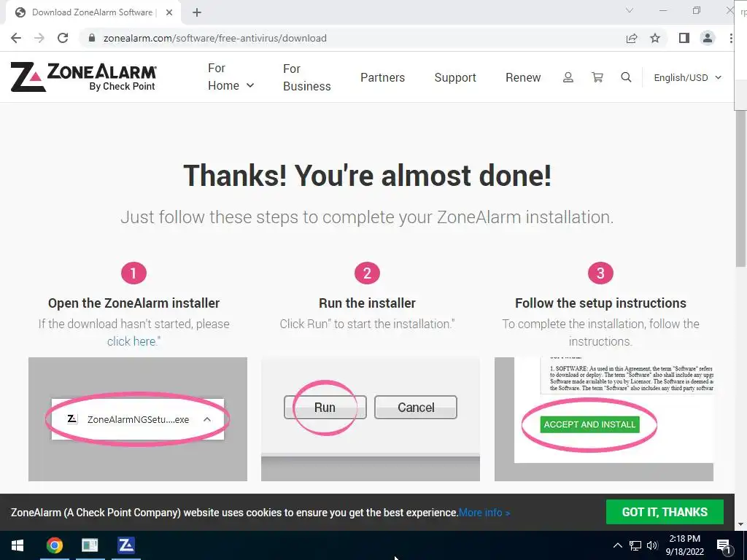This screenshot has width=747, height=560.
Task: Click the More info cookie link
Action: (484, 513)
